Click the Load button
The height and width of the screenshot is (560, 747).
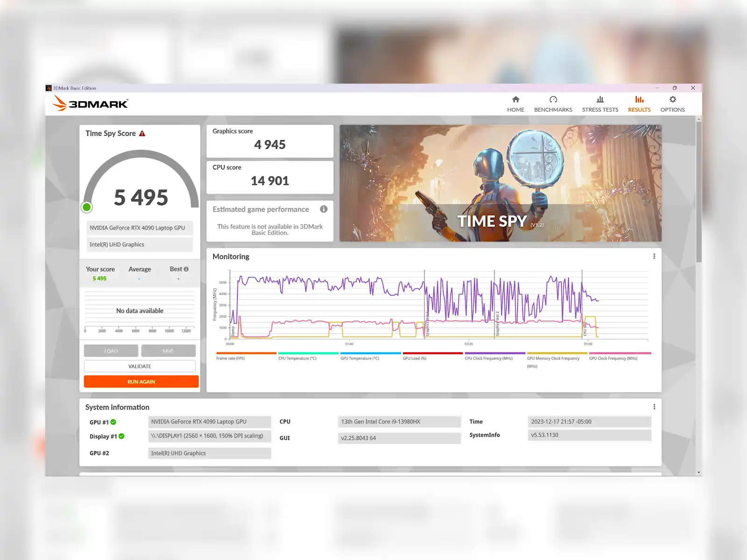[x=111, y=351]
